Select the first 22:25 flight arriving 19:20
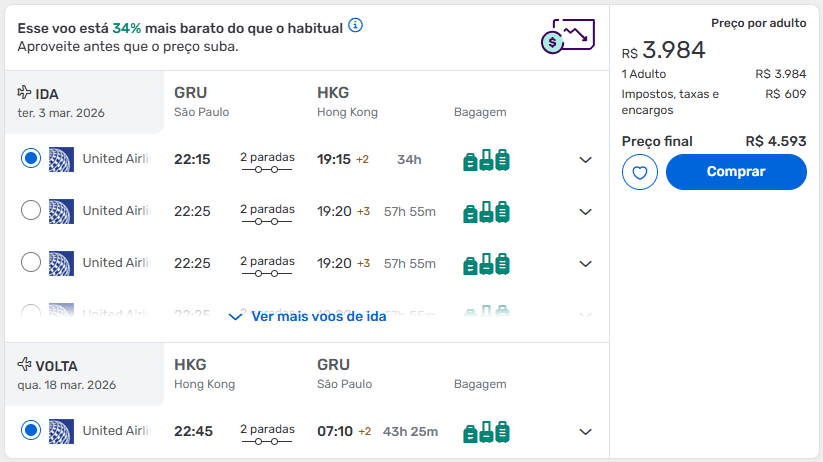 [31, 210]
